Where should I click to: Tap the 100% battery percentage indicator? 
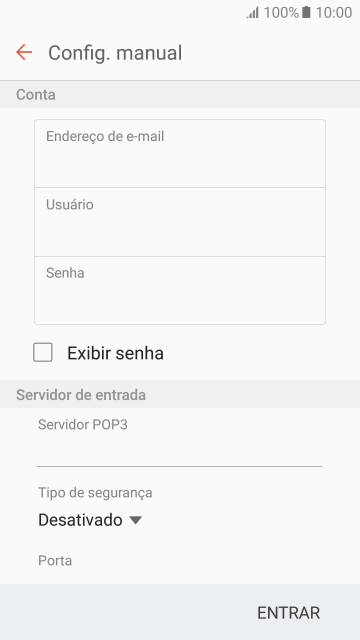[281, 13]
